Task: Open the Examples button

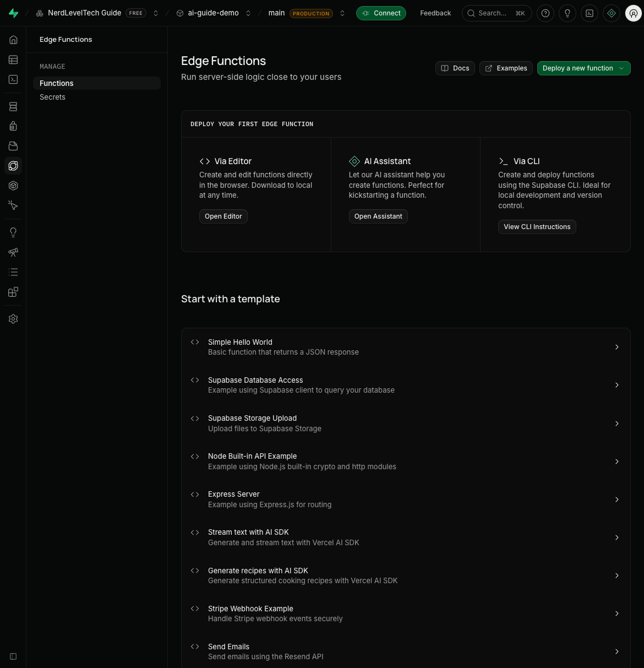Action: point(506,68)
